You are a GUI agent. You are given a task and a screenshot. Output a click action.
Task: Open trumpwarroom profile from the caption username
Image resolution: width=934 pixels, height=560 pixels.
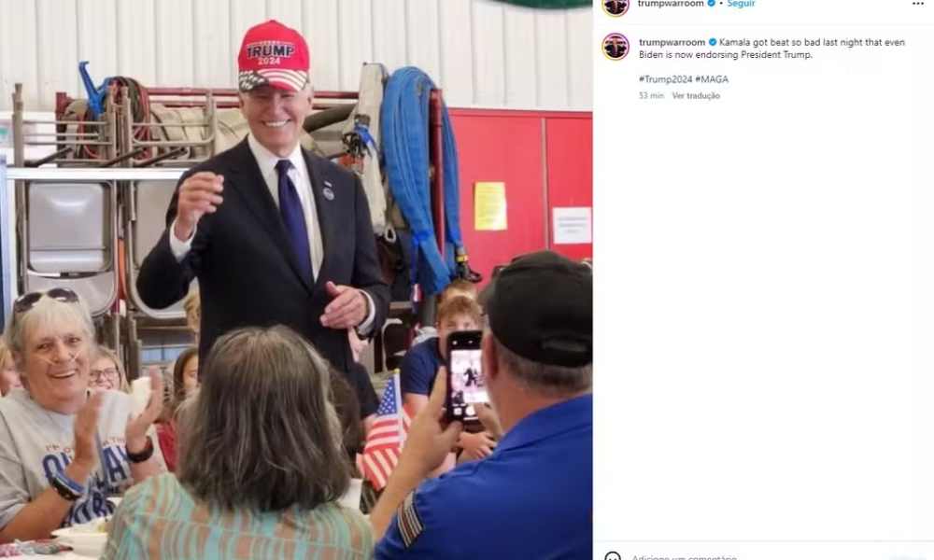[672, 42]
